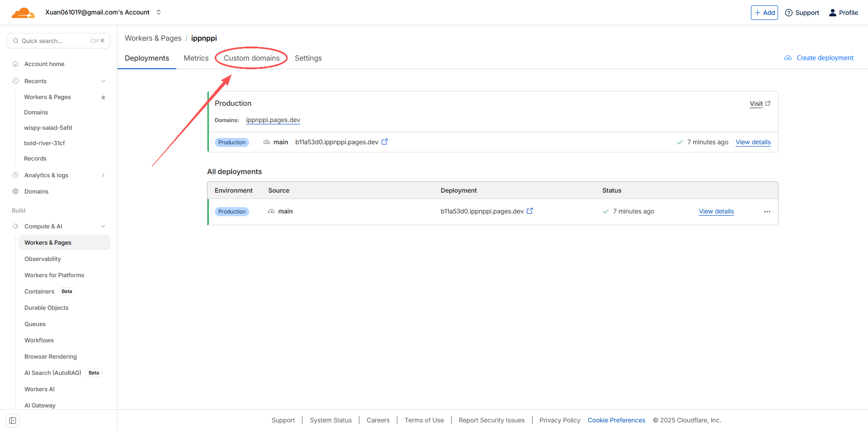Collapse the sidebar panel icon
Image resolution: width=868 pixels, height=431 pixels.
(x=13, y=421)
